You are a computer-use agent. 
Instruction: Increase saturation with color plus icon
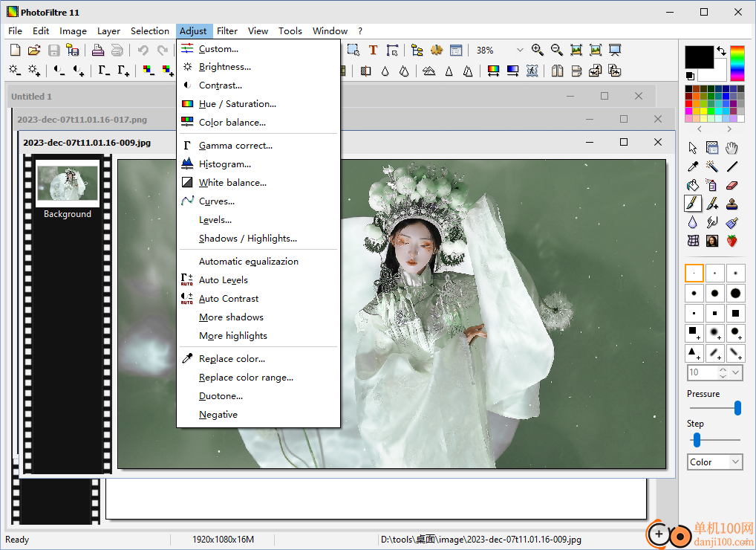click(168, 71)
